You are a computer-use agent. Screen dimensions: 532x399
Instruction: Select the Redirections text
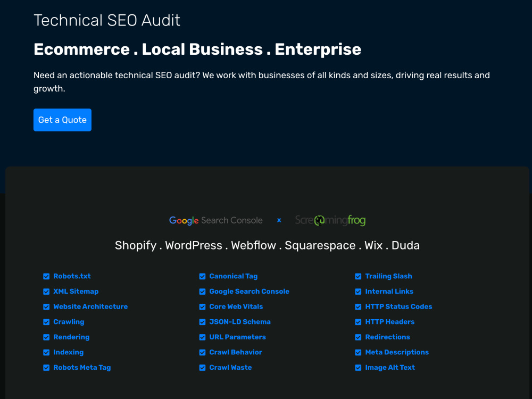pyautogui.click(x=387, y=337)
